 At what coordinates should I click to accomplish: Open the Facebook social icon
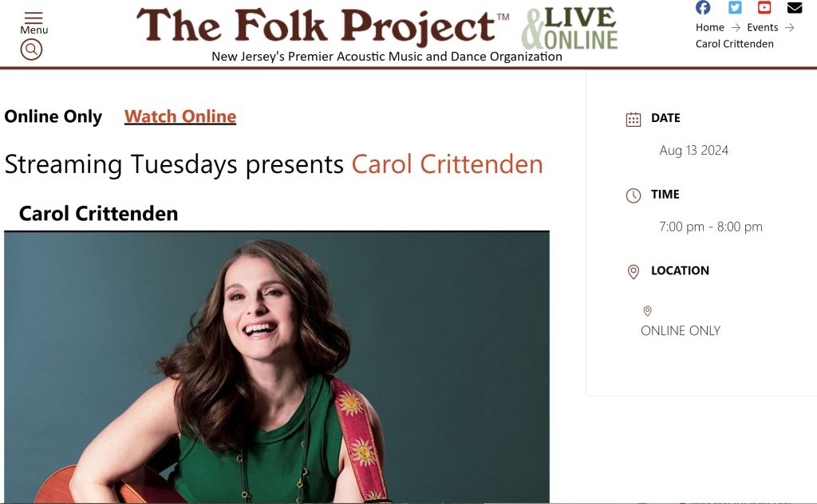pos(703,8)
